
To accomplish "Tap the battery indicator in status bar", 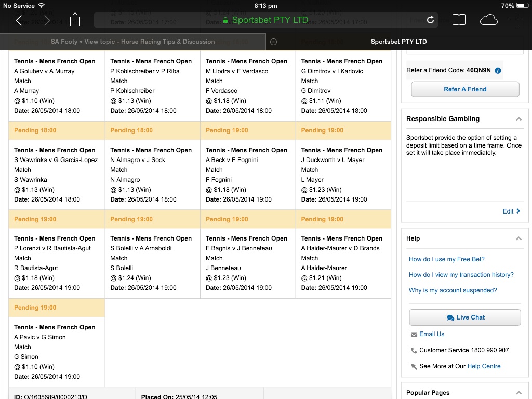I will pyautogui.click(x=522, y=5).
